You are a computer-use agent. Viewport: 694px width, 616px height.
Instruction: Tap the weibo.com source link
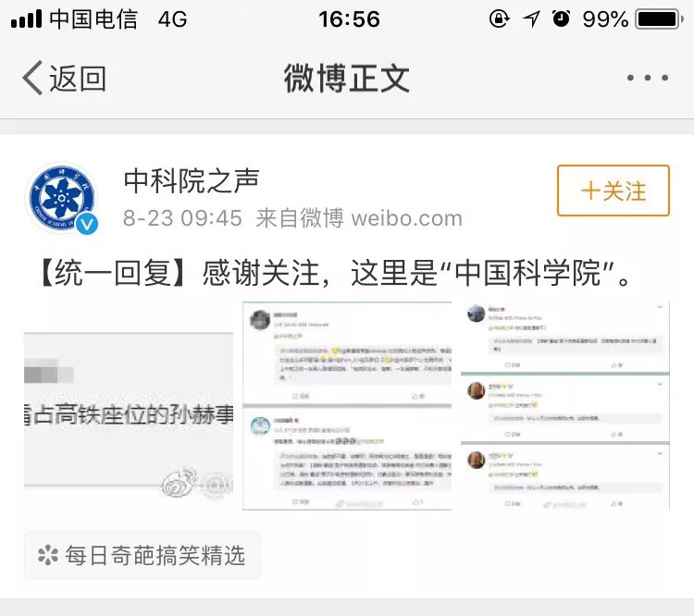407,218
